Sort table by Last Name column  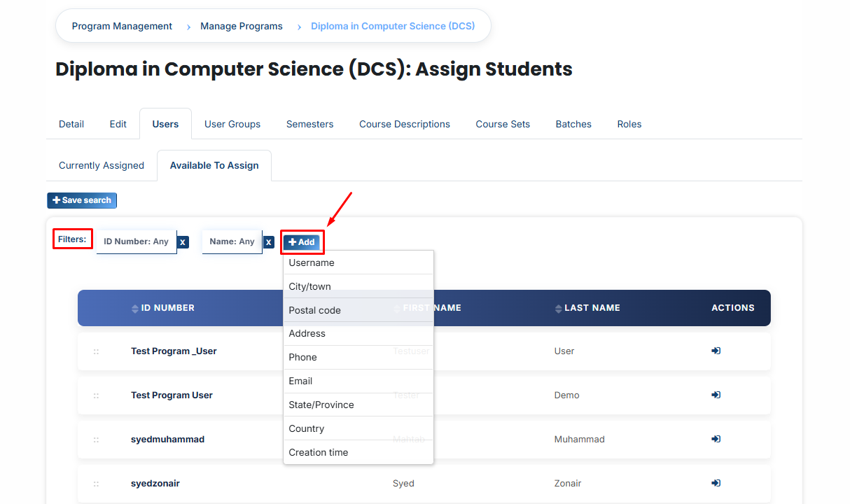(x=587, y=308)
